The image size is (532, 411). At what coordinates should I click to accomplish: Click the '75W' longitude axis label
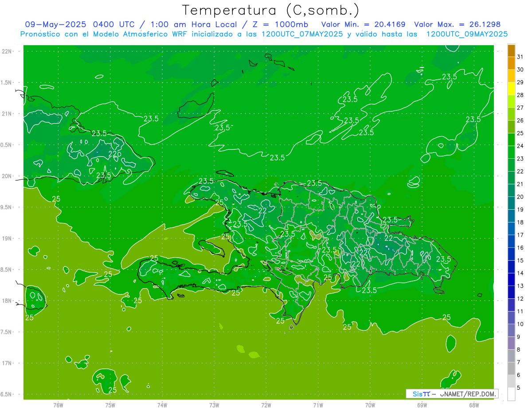pos(110,405)
